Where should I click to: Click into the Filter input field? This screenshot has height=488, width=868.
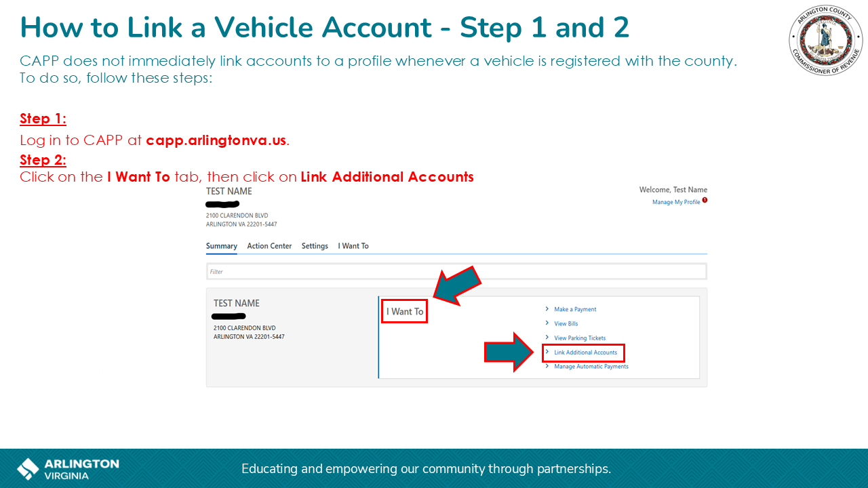coord(456,272)
